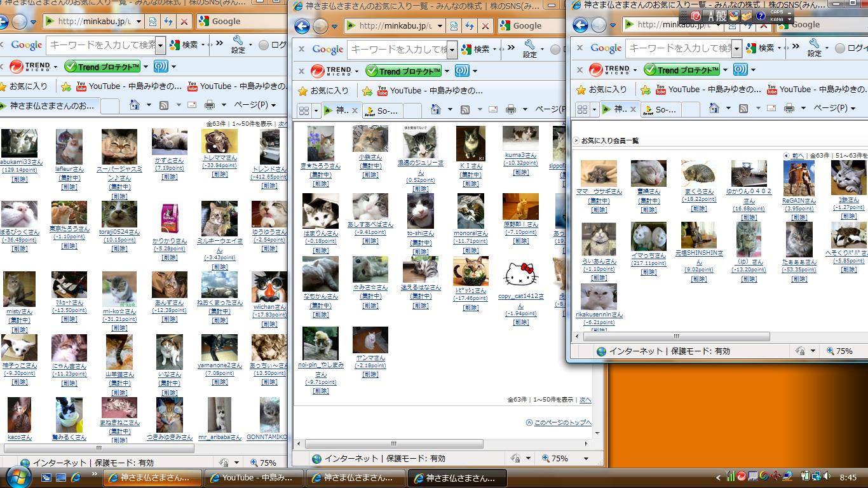Select the YouTube - 中島み... taskbar window
This screenshot has width=868, height=488.
253,478
